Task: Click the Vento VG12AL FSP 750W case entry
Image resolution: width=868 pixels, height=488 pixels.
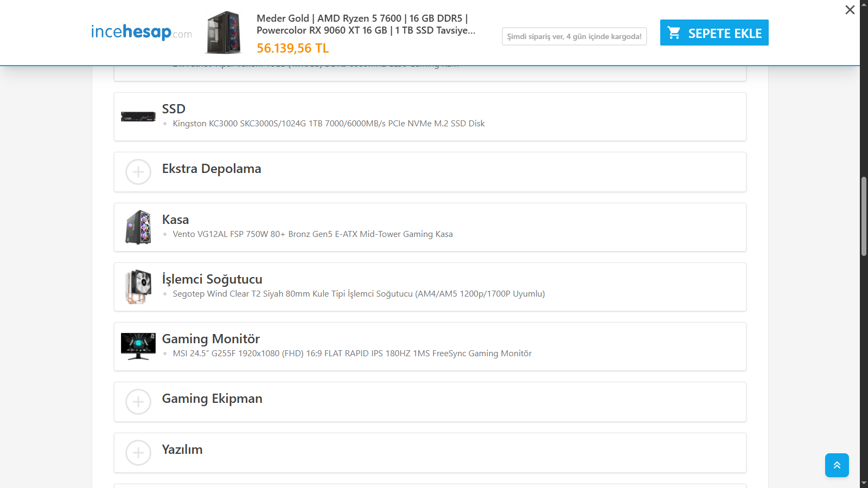Action: pyautogui.click(x=312, y=234)
